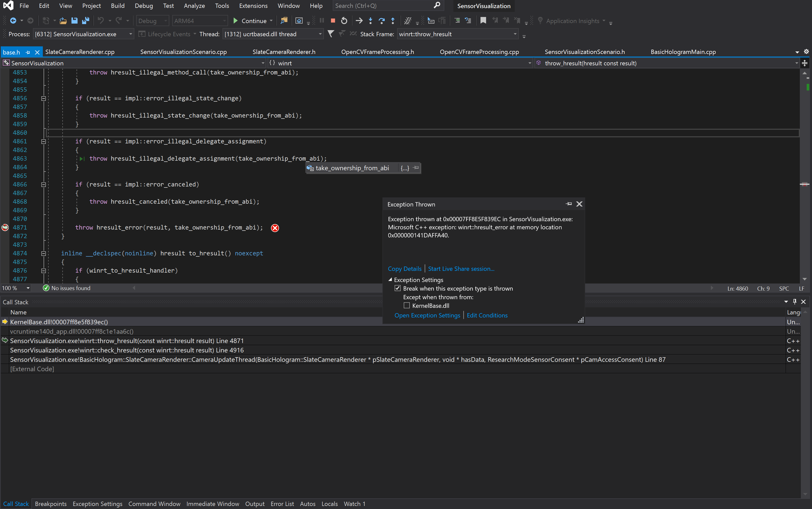Step Over using the toolbar icon

coord(381,21)
